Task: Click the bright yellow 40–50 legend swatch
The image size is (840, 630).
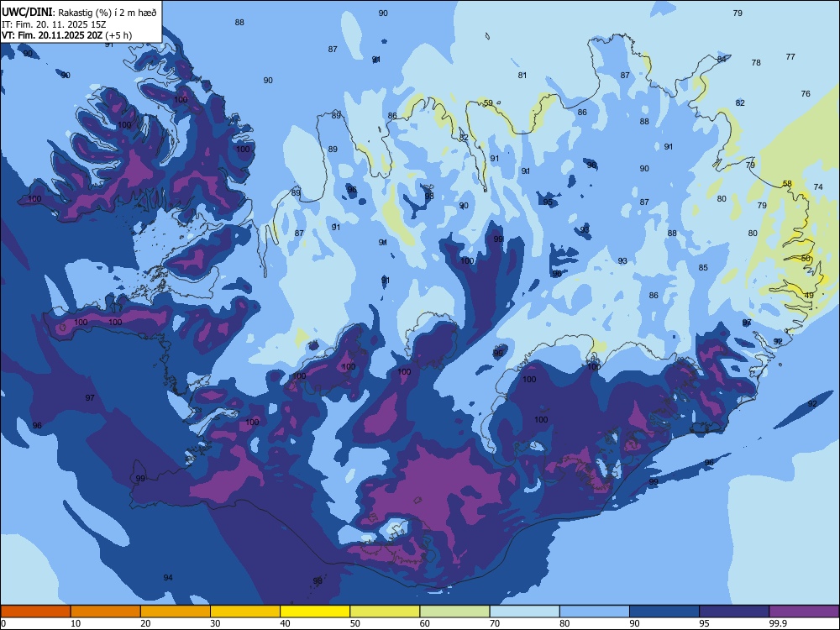Action: (x=315, y=612)
